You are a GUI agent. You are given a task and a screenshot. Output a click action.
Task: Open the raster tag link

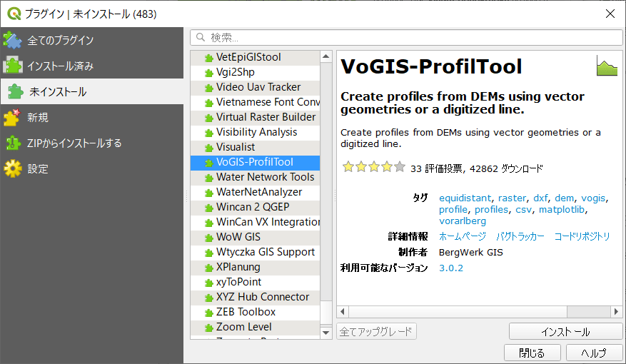click(x=513, y=198)
